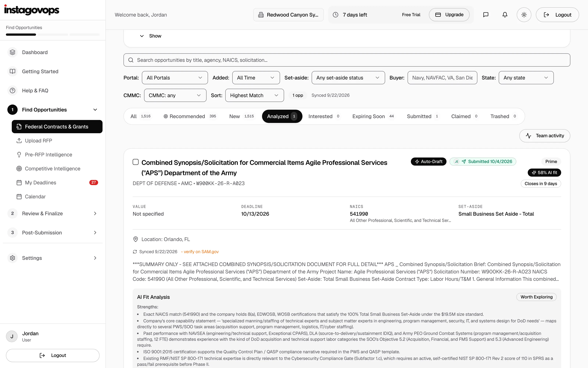Screen dimensions: 588x368
Task: Open the Combined Synopsis/Solicitation APS title
Action: point(264,168)
